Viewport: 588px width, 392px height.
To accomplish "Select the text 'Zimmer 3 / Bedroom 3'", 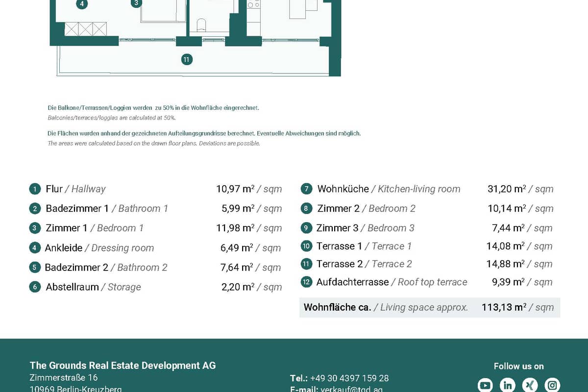I will (366, 228).
